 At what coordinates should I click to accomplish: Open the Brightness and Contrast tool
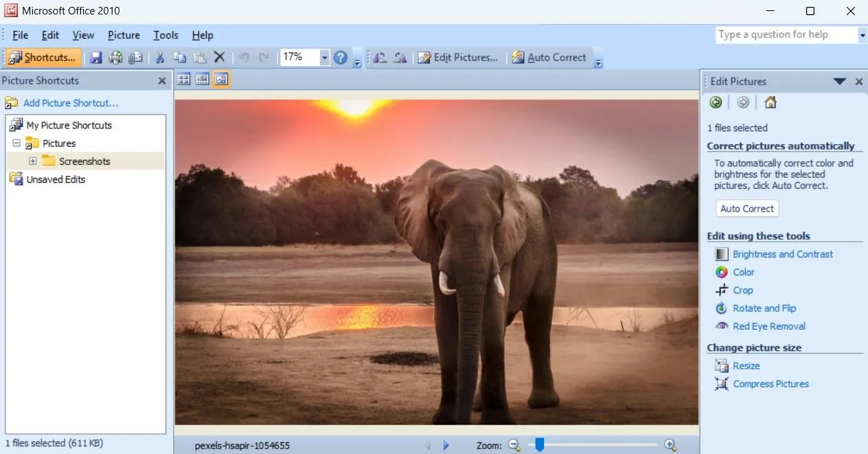click(783, 253)
